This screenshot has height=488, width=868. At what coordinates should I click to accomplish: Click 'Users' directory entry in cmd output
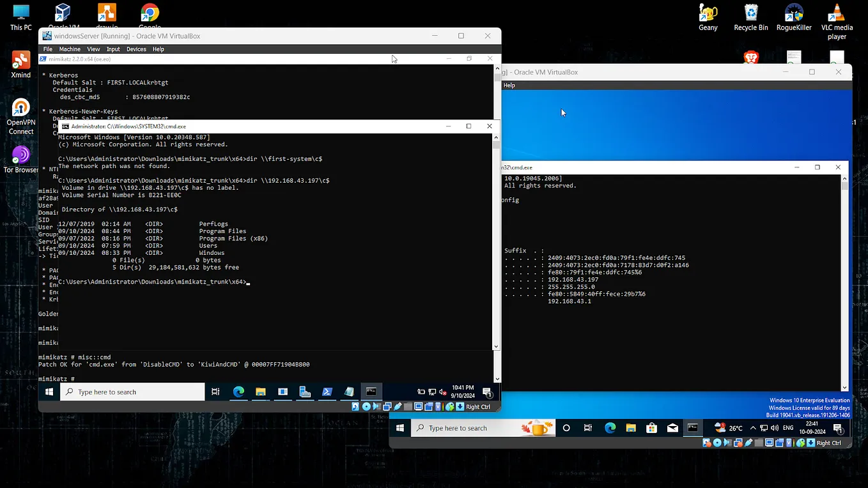tap(208, 245)
